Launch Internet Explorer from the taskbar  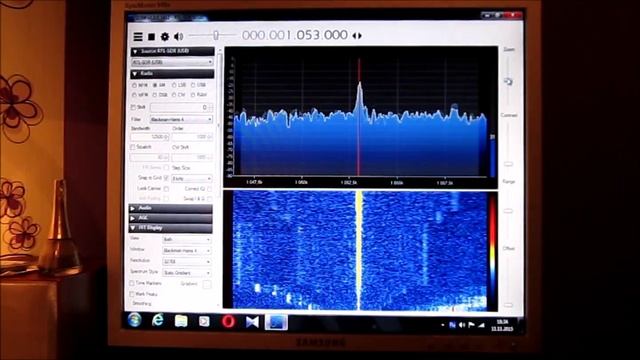click(158, 321)
